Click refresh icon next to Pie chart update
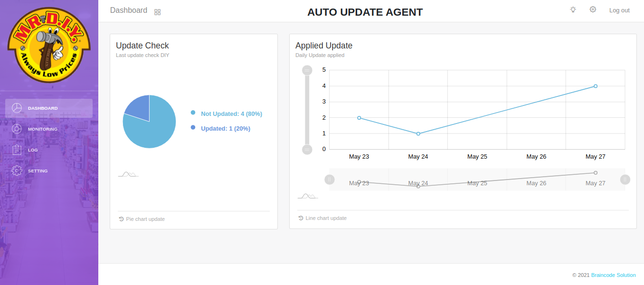Screen dimensions: 644x285 tap(122, 219)
